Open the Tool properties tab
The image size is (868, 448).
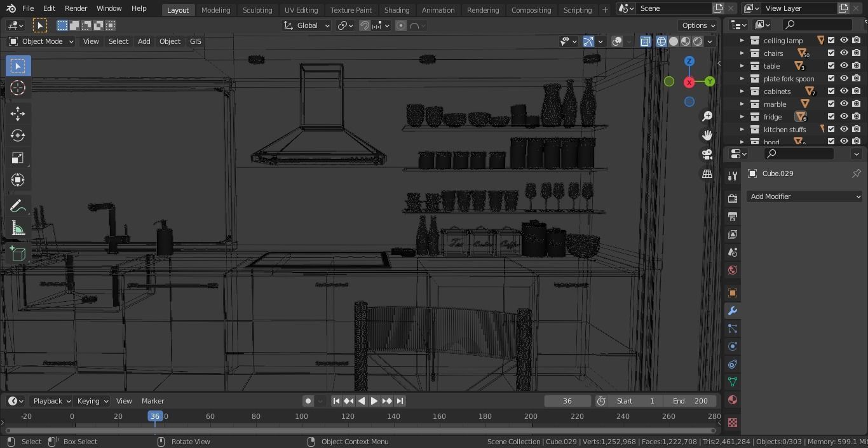pyautogui.click(x=732, y=176)
